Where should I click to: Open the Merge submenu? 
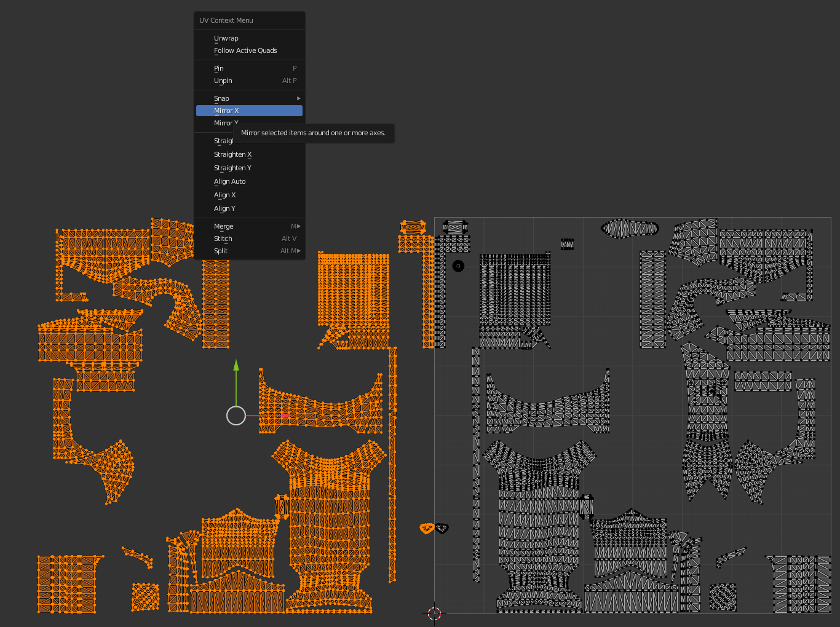[249, 226]
